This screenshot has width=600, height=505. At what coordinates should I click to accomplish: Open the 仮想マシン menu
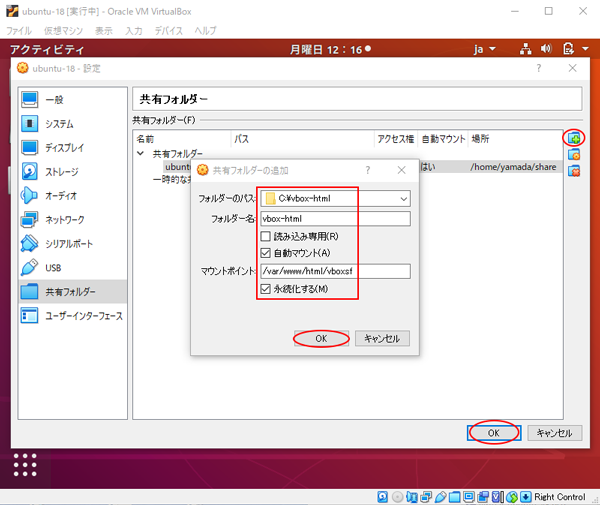[x=63, y=31]
